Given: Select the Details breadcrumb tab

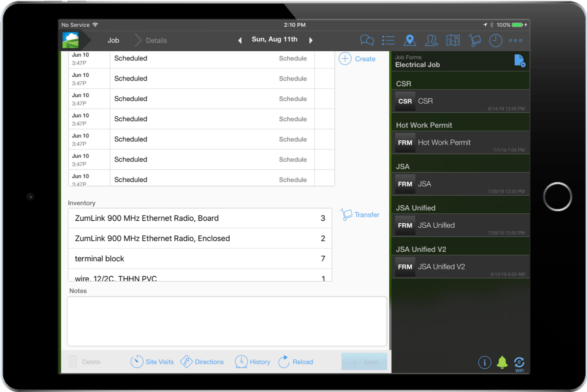Looking at the screenshot, I should point(156,40).
